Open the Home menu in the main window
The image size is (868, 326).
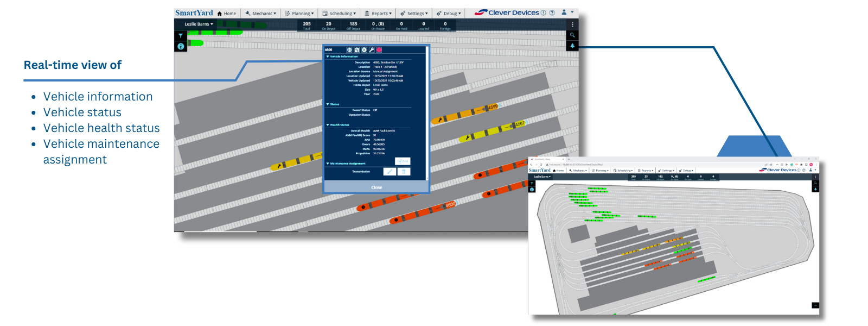[x=227, y=14]
